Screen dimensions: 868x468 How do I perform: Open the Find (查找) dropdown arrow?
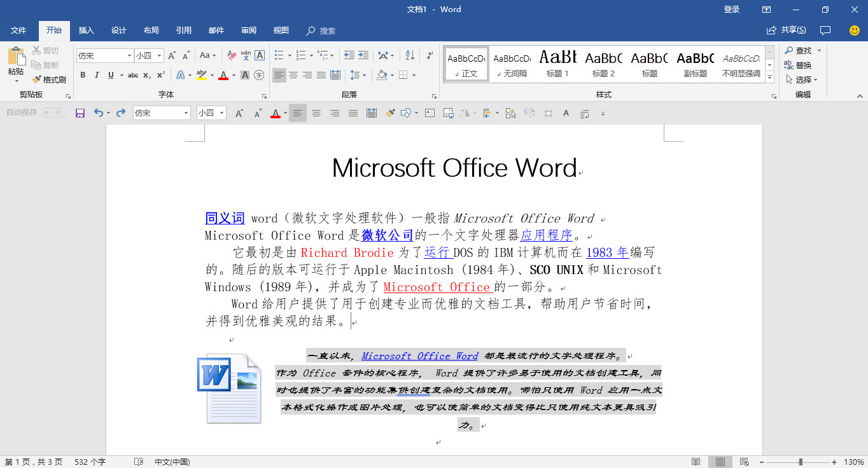[x=819, y=50]
